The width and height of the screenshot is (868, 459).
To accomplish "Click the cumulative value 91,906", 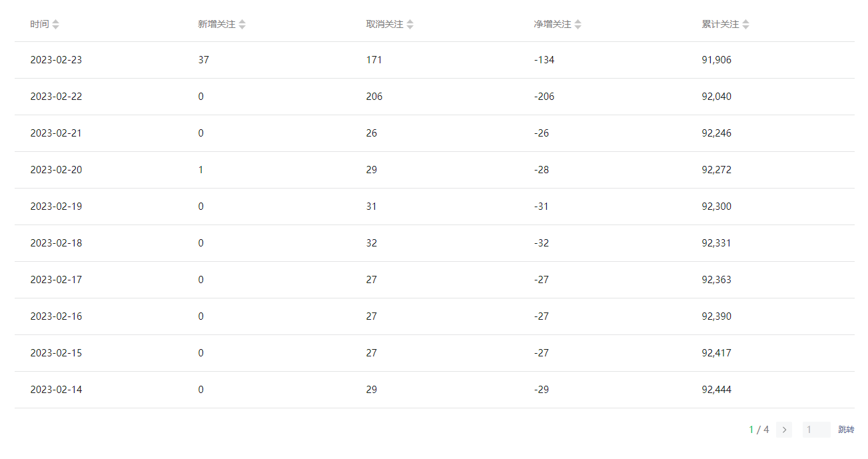I will click(716, 60).
